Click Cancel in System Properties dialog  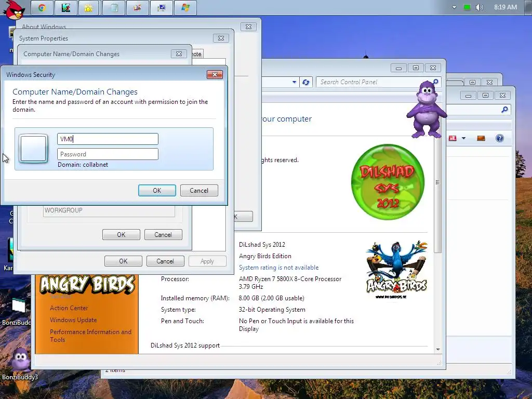click(x=165, y=261)
